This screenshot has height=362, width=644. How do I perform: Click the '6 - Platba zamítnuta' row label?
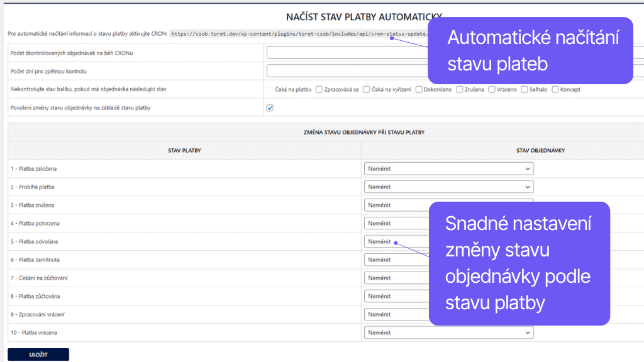point(35,260)
